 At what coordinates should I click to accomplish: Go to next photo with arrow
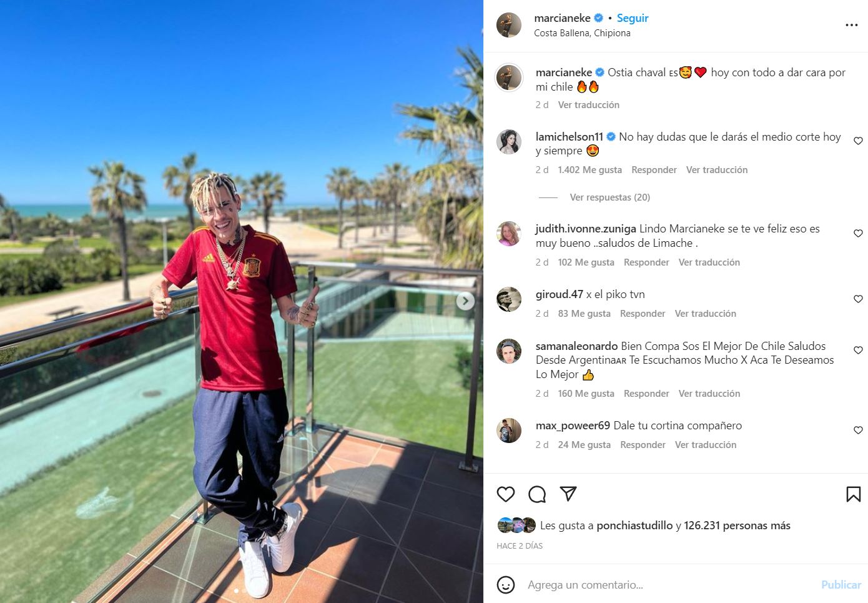pyautogui.click(x=465, y=301)
